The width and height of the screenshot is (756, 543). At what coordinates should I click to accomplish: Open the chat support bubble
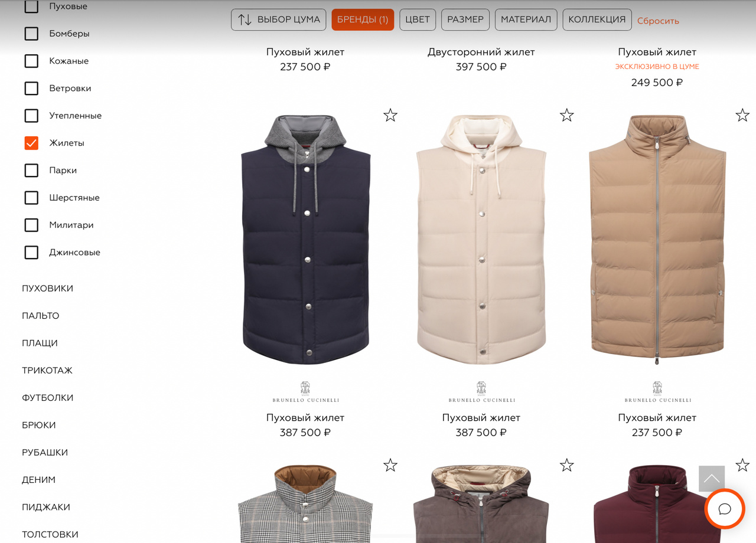(x=725, y=509)
